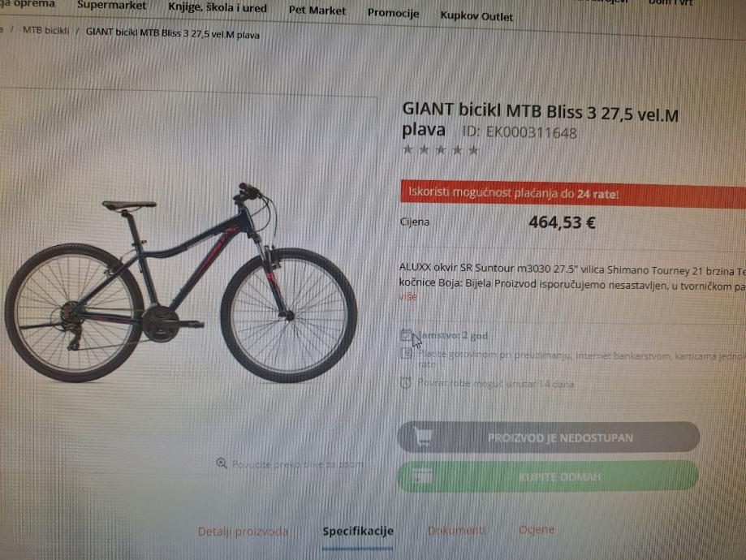The height and width of the screenshot is (560, 746).
Task: Expand description with the 'više' link
Action: 407,296
